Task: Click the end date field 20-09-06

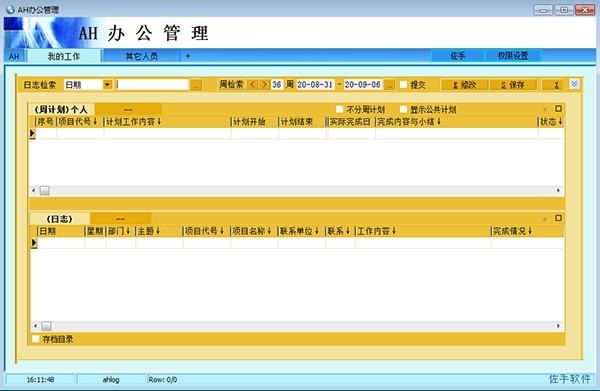Action: [x=362, y=85]
